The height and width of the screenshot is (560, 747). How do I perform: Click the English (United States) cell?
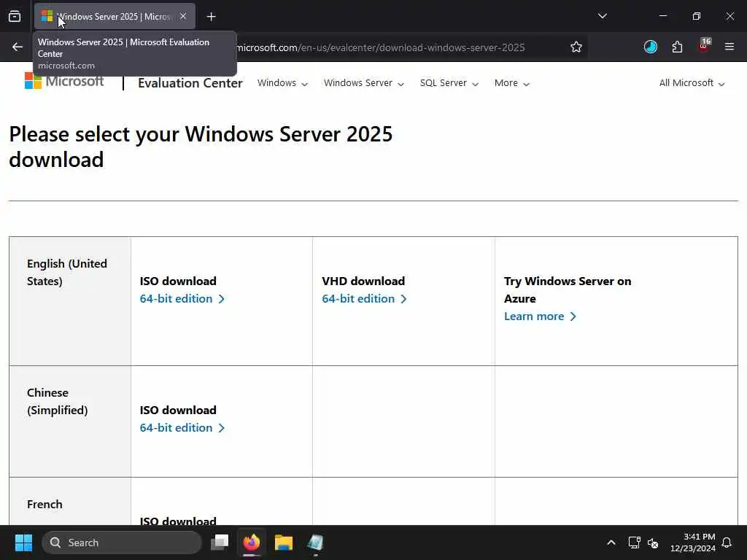pyautogui.click(x=70, y=301)
